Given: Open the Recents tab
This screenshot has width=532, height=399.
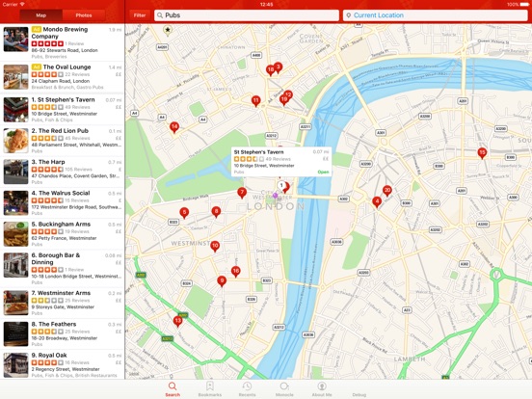Looking at the screenshot, I should 247,388.
